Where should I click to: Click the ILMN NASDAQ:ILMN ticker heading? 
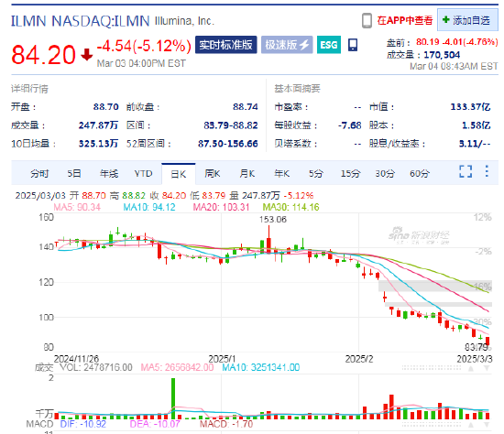pyautogui.click(x=81, y=21)
